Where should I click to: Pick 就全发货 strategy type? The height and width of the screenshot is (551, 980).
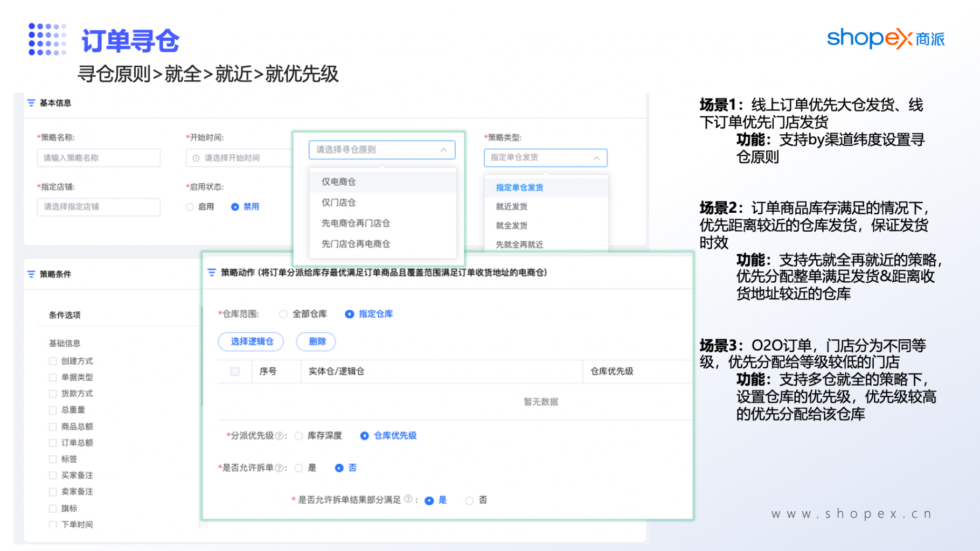(x=546, y=226)
